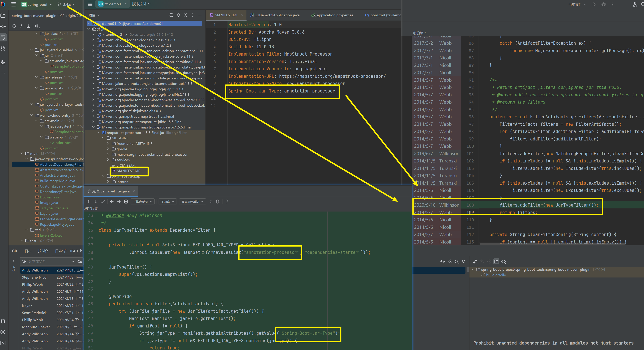Run the application with the Run icon
Viewport: 644px width, 350px height.
(x=594, y=4)
